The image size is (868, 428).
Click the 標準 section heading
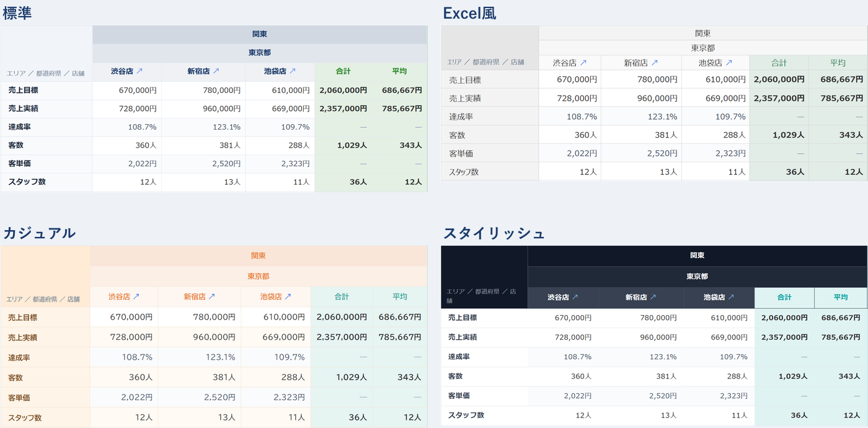17,13
